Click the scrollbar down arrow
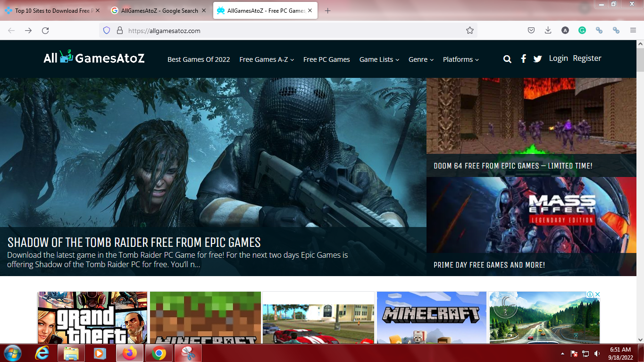 [x=640, y=339]
